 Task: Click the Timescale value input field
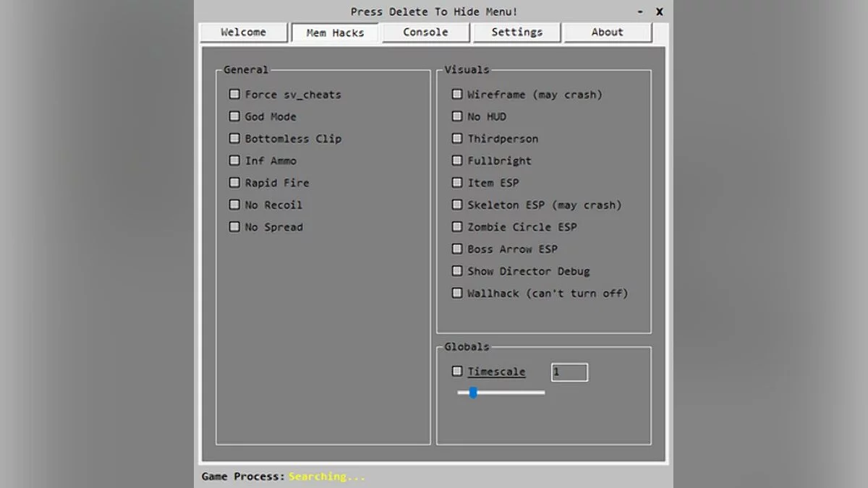[x=569, y=372]
